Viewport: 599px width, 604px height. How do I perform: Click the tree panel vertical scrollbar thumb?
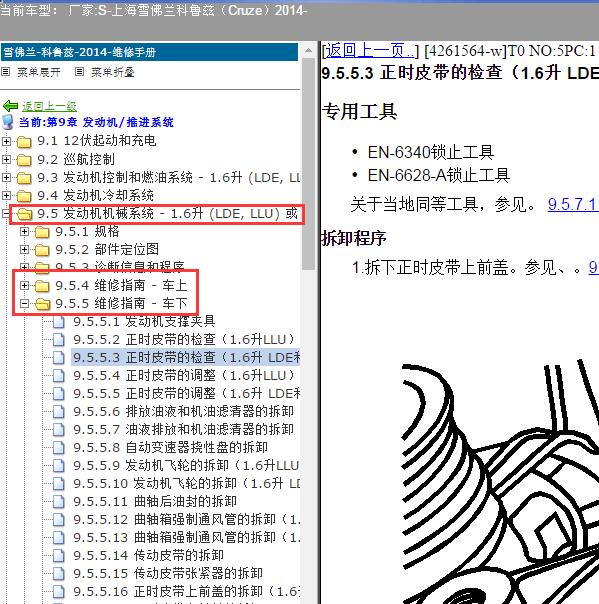(308, 164)
